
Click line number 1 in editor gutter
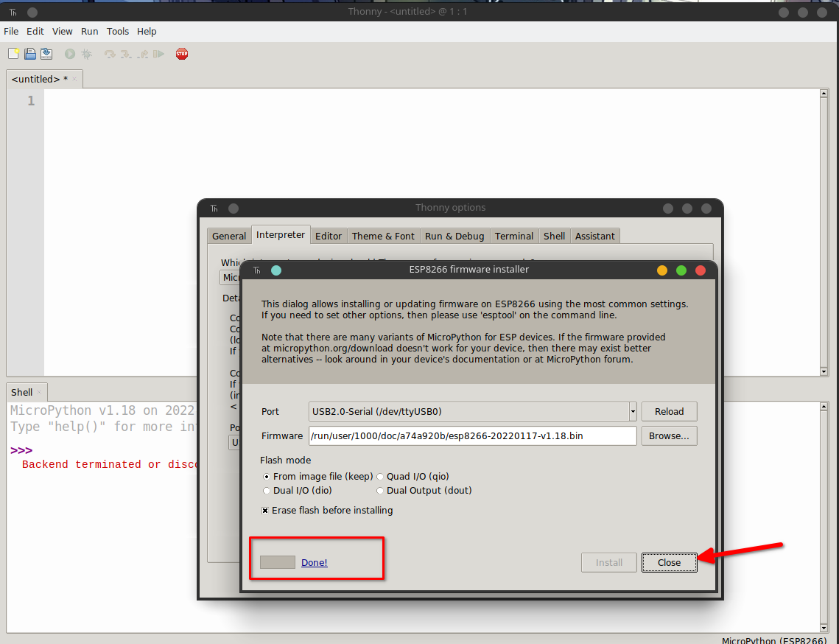(31, 101)
